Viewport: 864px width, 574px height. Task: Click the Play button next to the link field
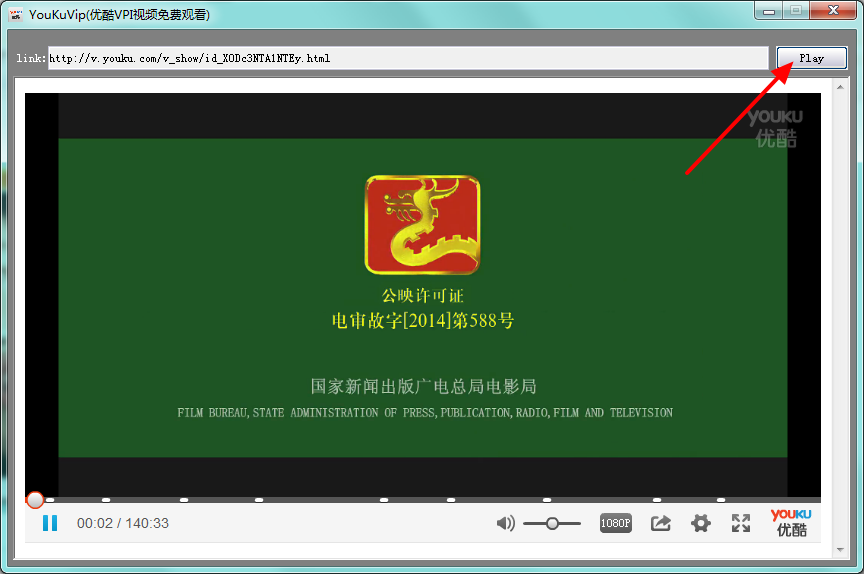(812, 58)
